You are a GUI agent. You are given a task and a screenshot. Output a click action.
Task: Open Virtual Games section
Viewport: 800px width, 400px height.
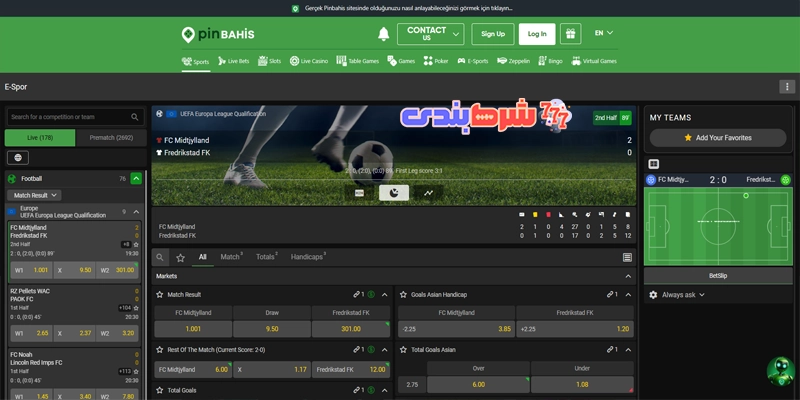(x=594, y=61)
